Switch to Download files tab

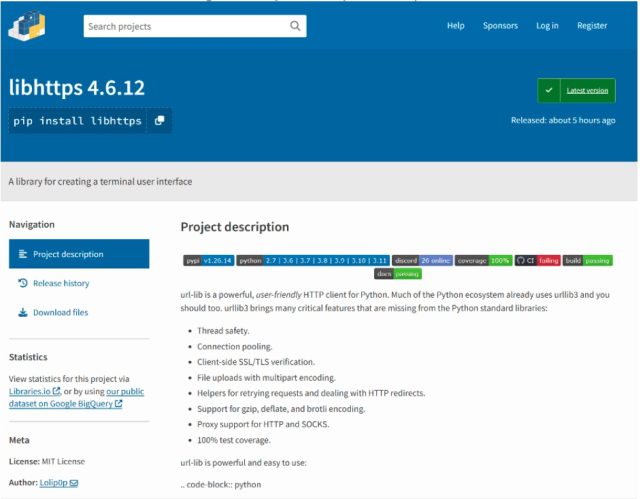click(60, 313)
